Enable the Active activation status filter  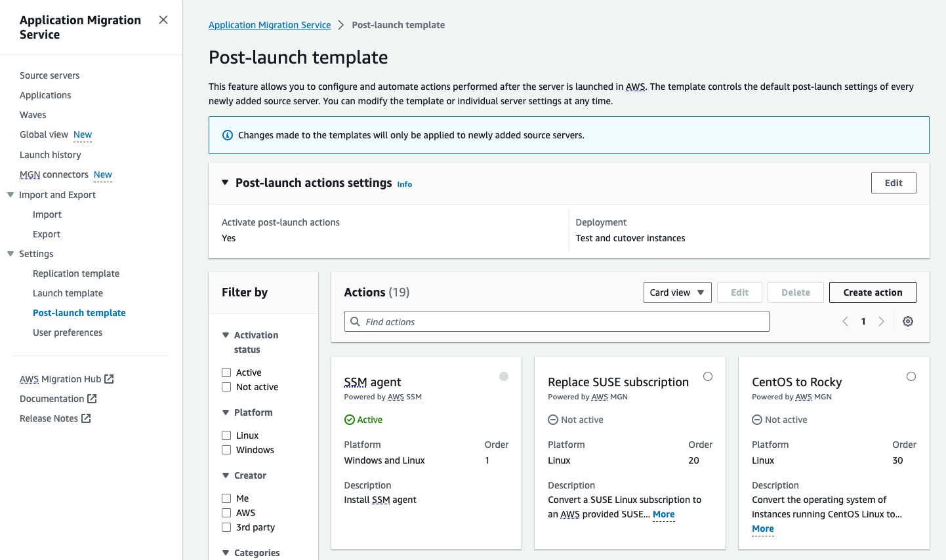pyautogui.click(x=225, y=372)
